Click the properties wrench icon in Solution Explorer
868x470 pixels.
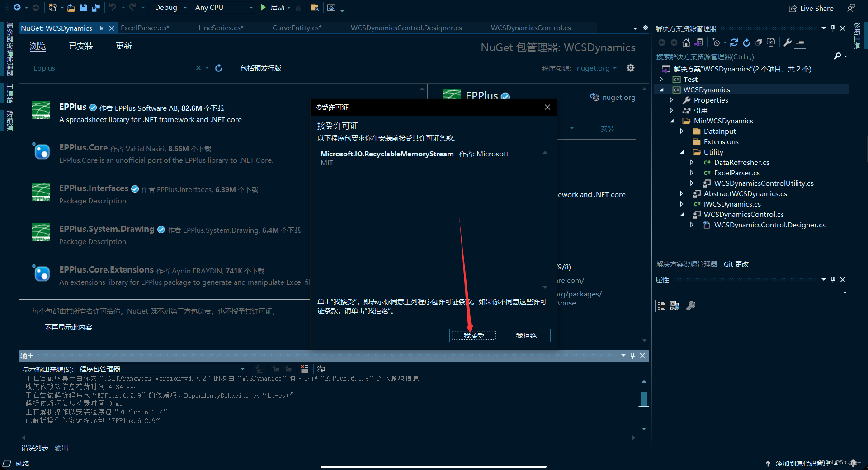click(x=788, y=42)
